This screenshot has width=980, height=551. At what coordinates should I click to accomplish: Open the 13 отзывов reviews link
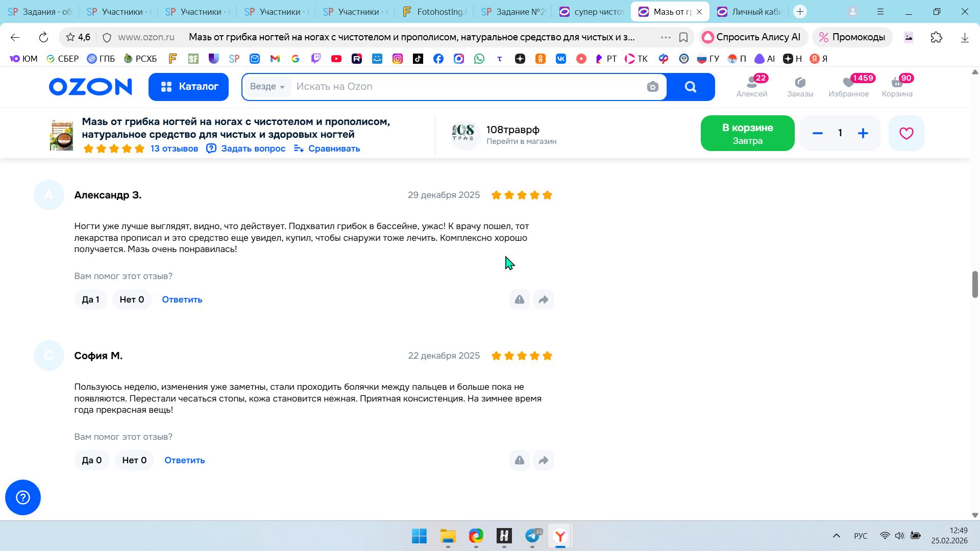(x=174, y=148)
